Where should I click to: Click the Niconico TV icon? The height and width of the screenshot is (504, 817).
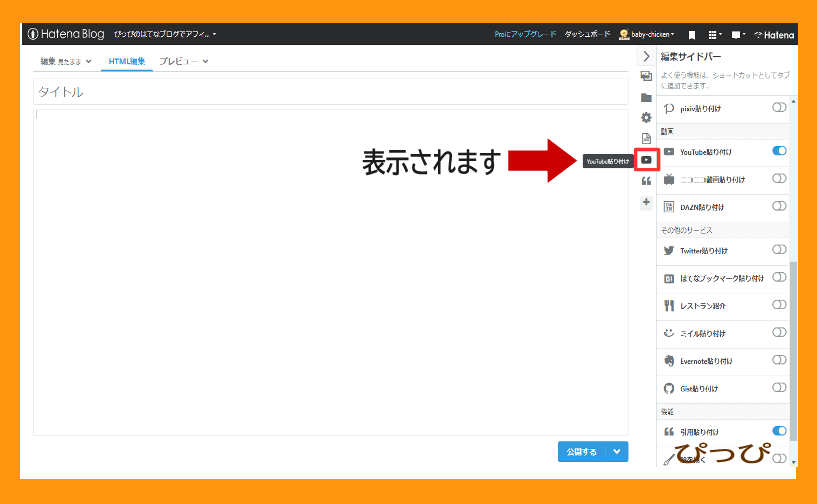[669, 179]
